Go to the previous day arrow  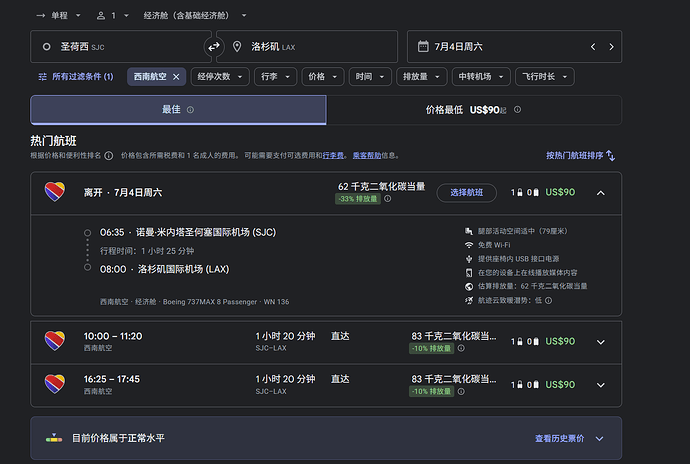pos(593,47)
